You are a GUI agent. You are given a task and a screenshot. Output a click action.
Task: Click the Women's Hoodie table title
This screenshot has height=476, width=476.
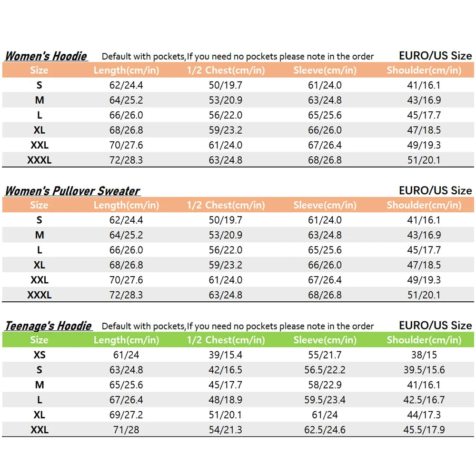tap(46, 56)
